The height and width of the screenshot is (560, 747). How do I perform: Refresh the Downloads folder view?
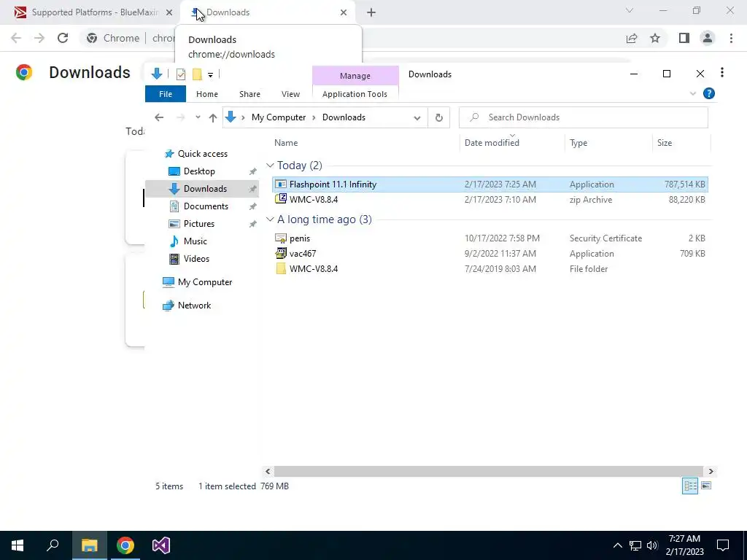438,117
